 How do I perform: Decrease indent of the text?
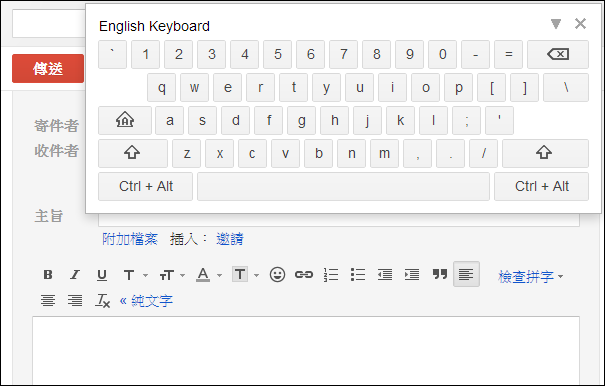click(x=385, y=274)
